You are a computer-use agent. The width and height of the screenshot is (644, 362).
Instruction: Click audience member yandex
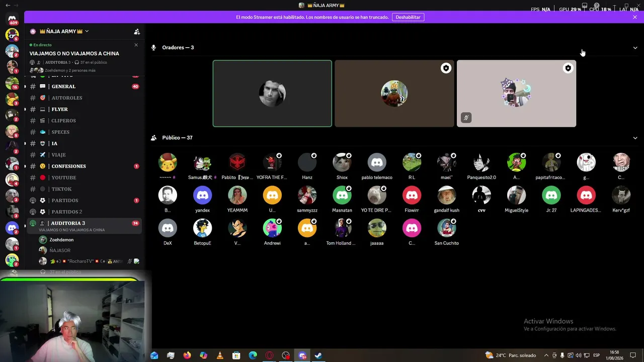[x=202, y=199]
